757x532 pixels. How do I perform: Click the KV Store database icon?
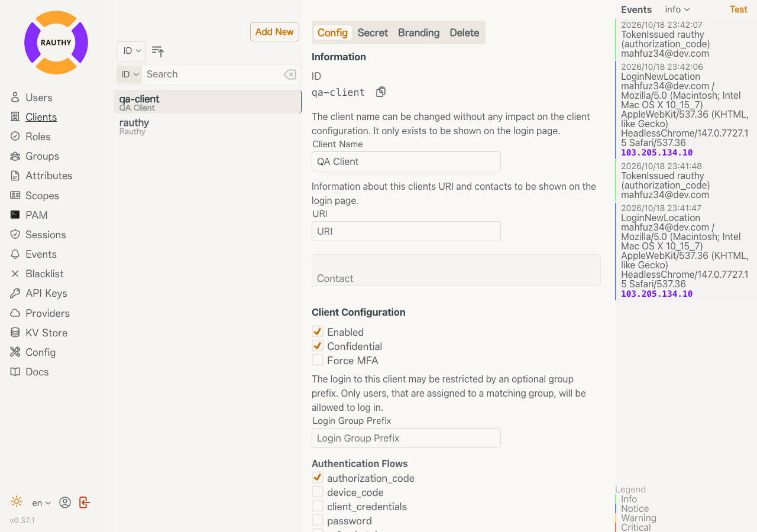click(x=15, y=333)
